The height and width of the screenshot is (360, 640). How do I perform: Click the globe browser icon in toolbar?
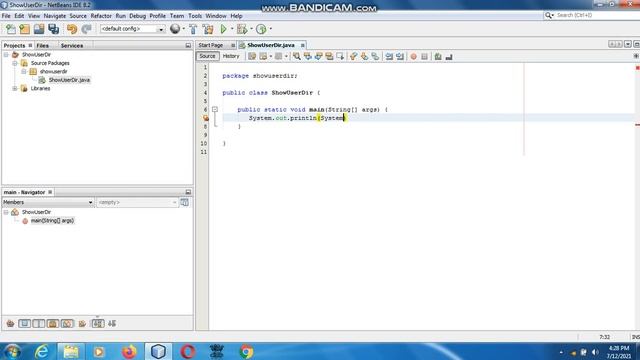[x=175, y=29]
